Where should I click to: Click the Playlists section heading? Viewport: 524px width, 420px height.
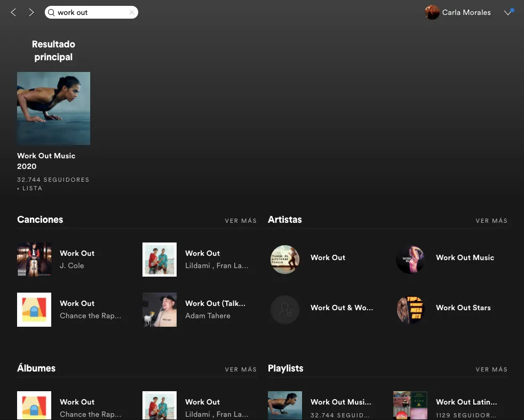[285, 368]
